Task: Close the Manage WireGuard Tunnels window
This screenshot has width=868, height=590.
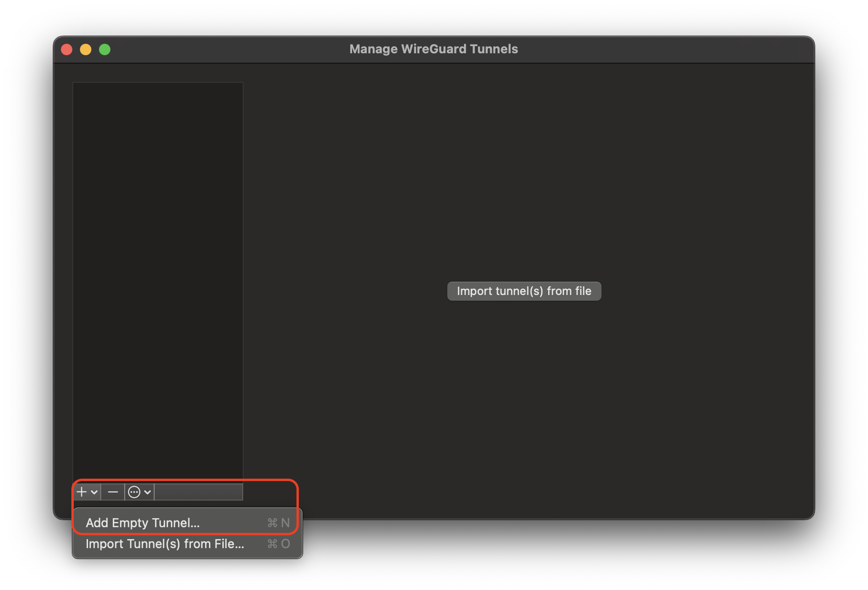Action: 67,49
